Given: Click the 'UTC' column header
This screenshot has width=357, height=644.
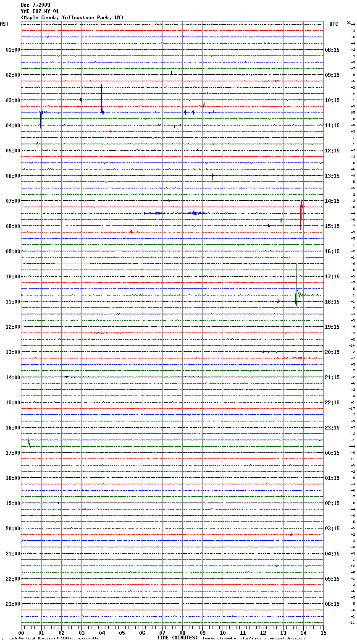Looking at the screenshot, I should (334, 24).
